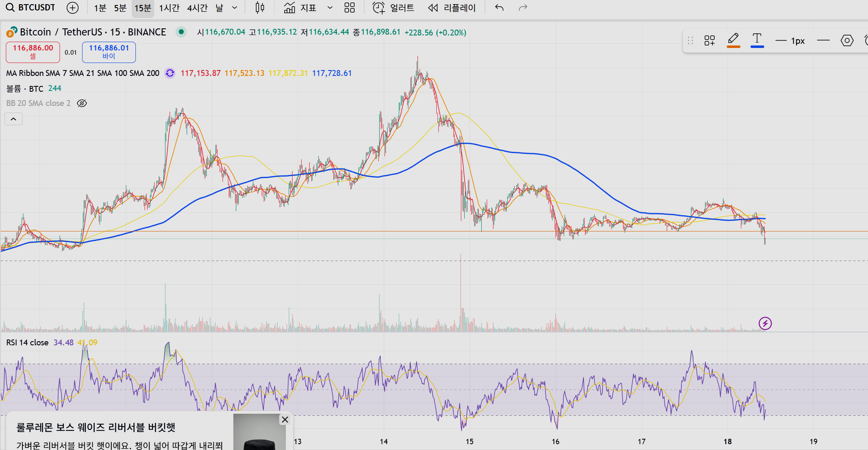The width and height of the screenshot is (868, 450).
Task: Open the candlestick chart type menu
Action: click(x=260, y=8)
